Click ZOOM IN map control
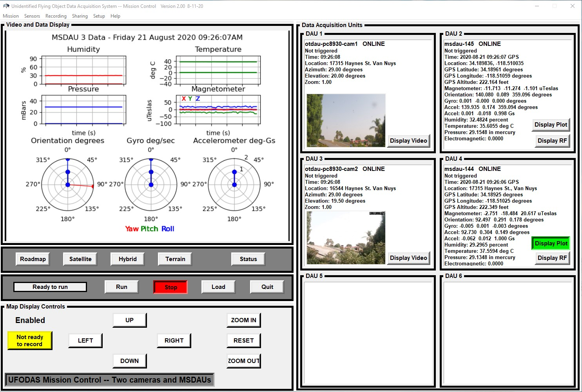 click(x=244, y=320)
